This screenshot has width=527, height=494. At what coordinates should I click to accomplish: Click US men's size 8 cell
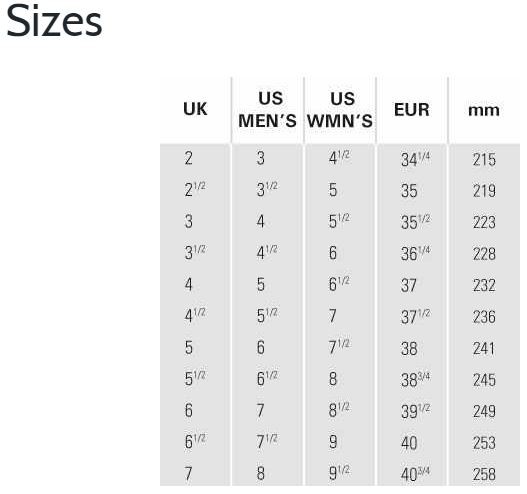[x=261, y=473]
